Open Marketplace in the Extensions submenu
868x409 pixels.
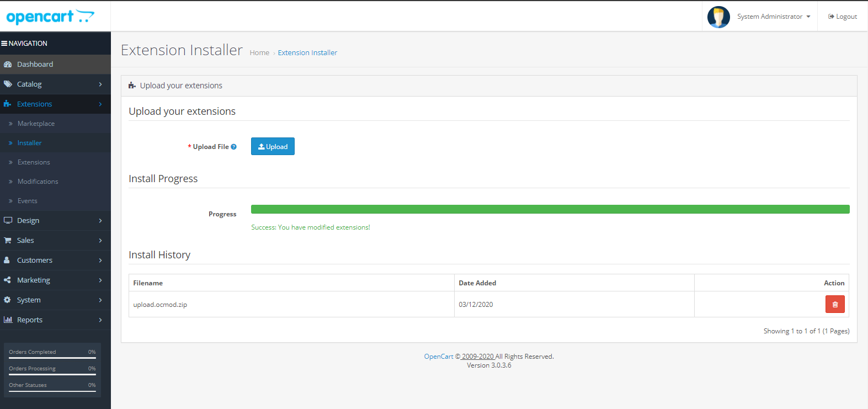(55, 124)
